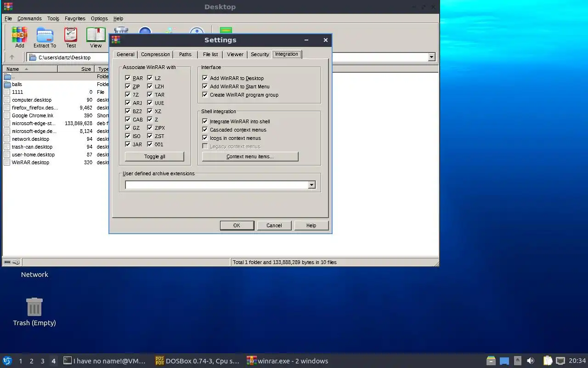Click the Help button in Settings dialog
The width and height of the screenshot is (588, 368).
[x=311, y=225]
